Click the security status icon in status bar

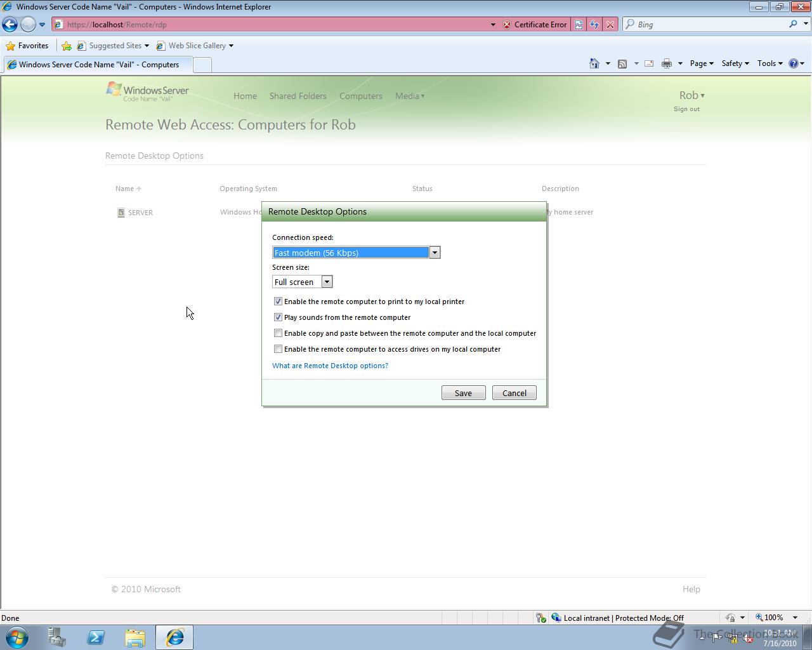[x=540, y=618]
